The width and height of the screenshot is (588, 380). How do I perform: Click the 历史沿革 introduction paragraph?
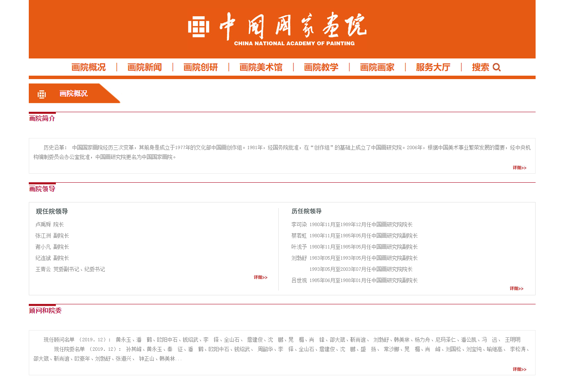click(x=282, y=152)
